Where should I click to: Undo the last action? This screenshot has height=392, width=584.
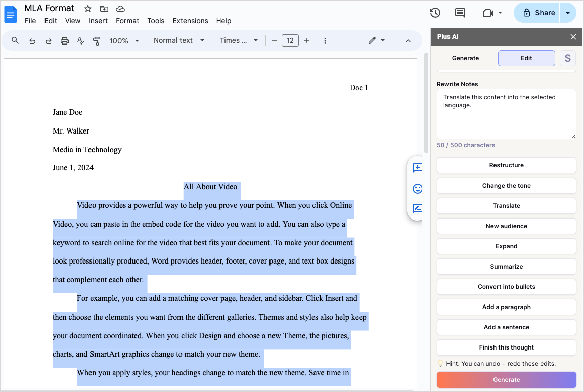click(x=32, y=41)
